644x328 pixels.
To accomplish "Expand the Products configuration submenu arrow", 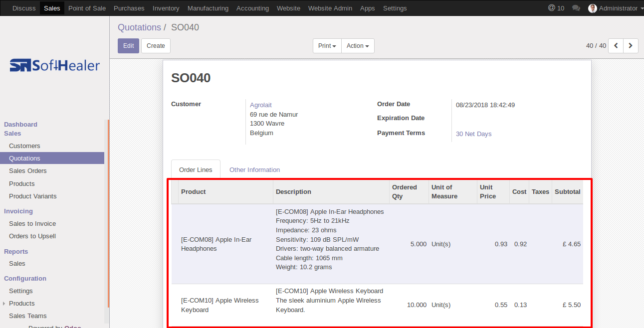I will coord(4,304).
